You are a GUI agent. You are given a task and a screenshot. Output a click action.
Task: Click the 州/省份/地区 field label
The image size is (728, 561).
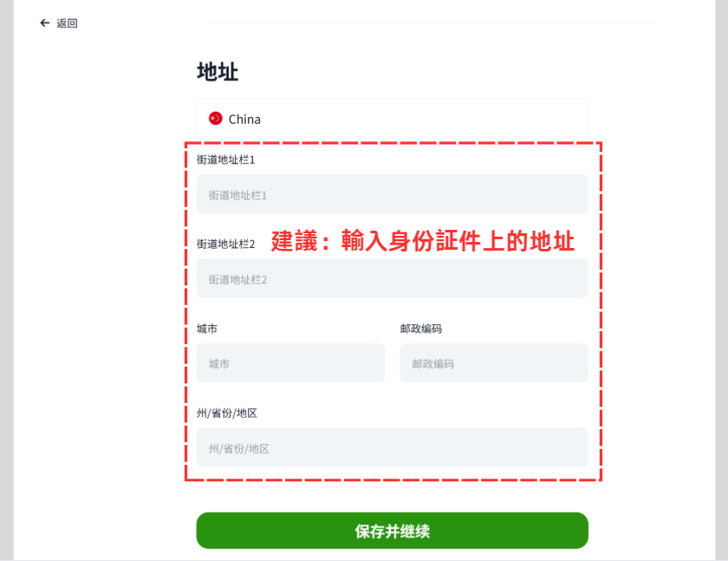[227, 414]
